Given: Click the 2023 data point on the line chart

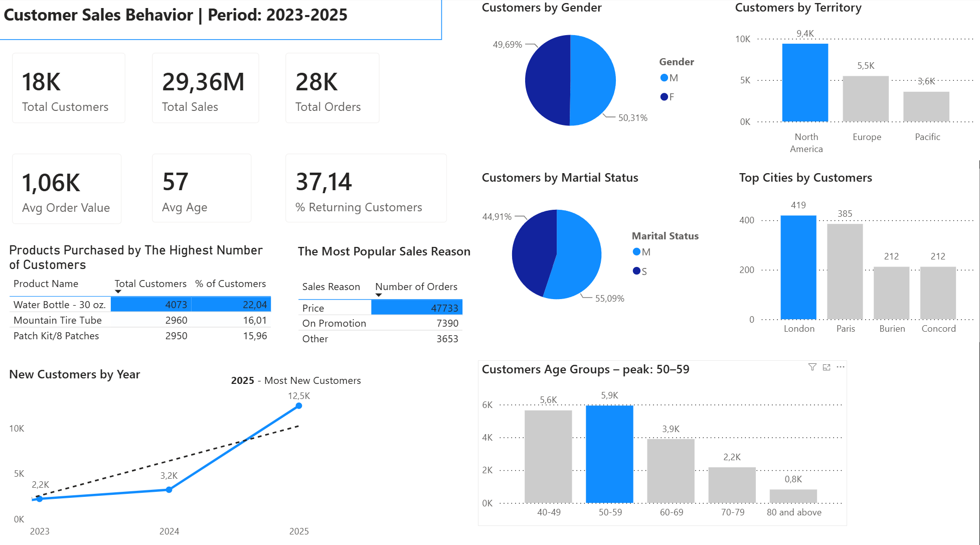Looking at the screenshot, I should (x=40, y=499).
